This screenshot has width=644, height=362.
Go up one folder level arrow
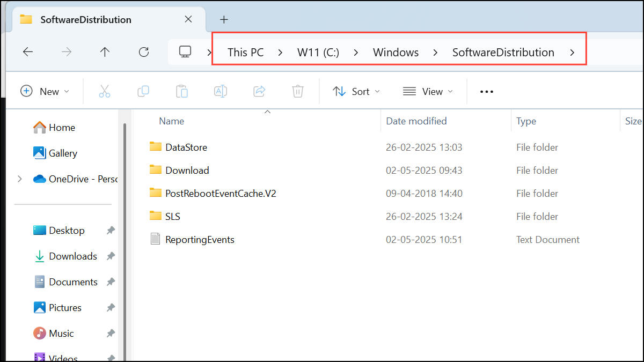coord(105,52)
